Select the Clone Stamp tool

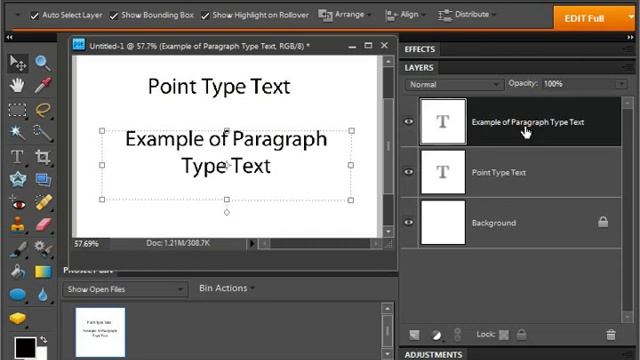18,224
